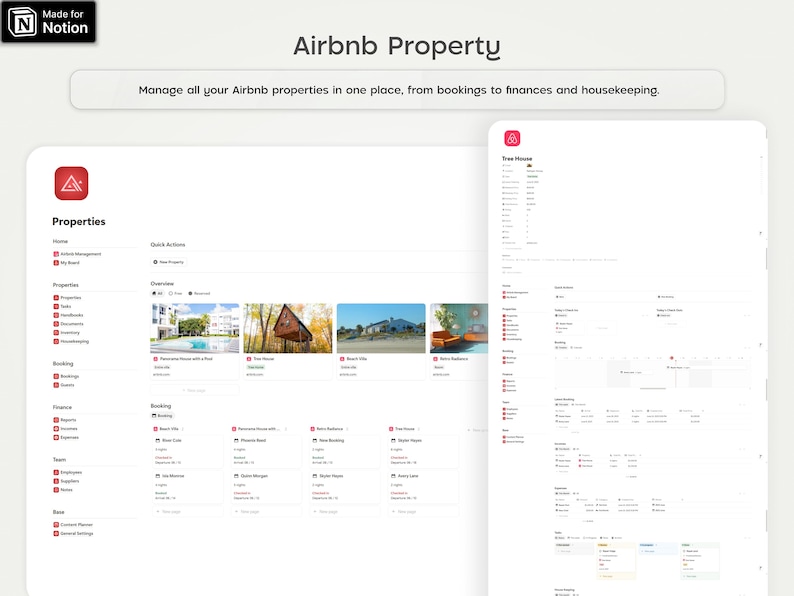Click New page below the property gallery
The height and width of the screenshot is (596, 794).
click(194, 390)
